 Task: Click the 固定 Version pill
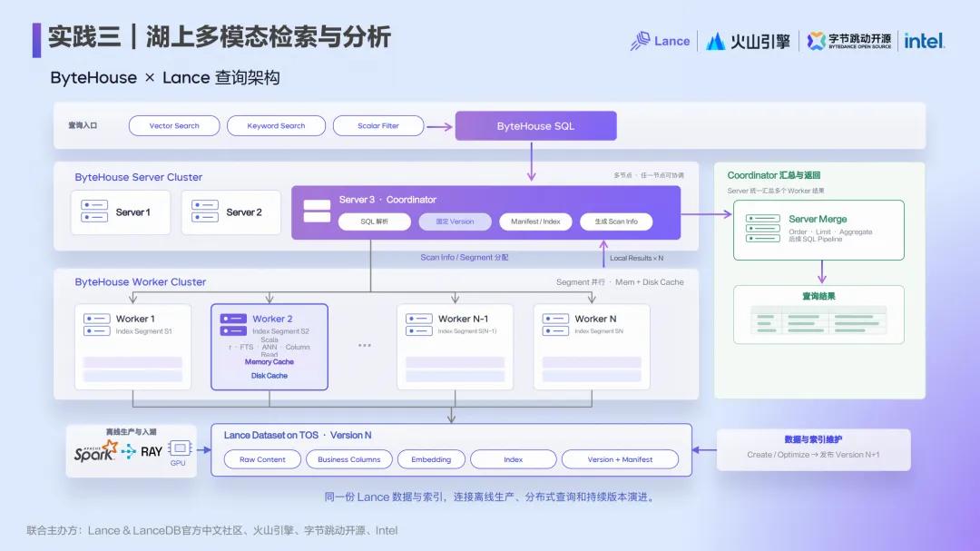point(455,221)
